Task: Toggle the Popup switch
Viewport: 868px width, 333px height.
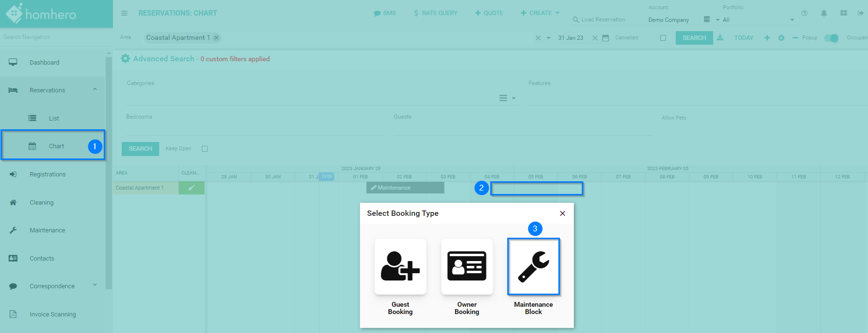Action: click(831, 38)
